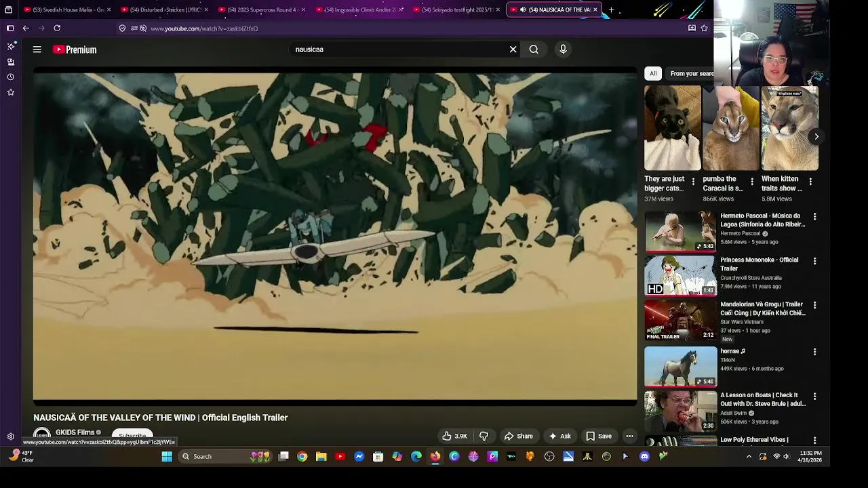
Task: Open more actions ellipsis under video
Action: 629,436
